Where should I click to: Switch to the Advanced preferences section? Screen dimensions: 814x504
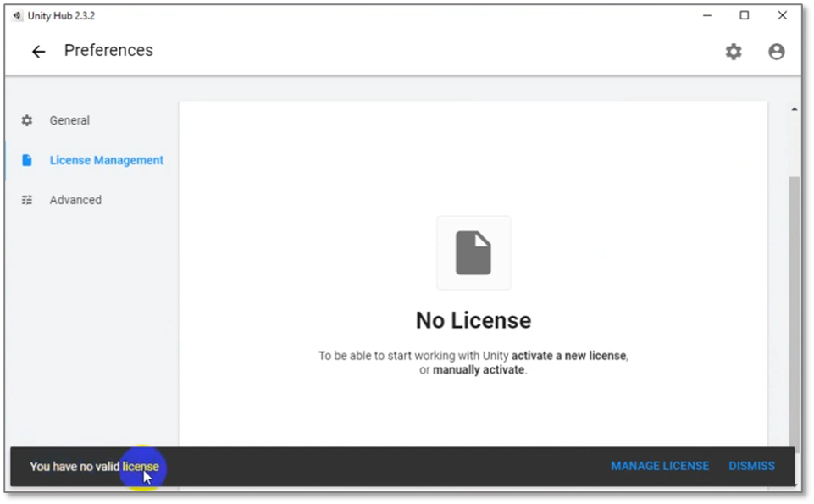coord(75,200)
